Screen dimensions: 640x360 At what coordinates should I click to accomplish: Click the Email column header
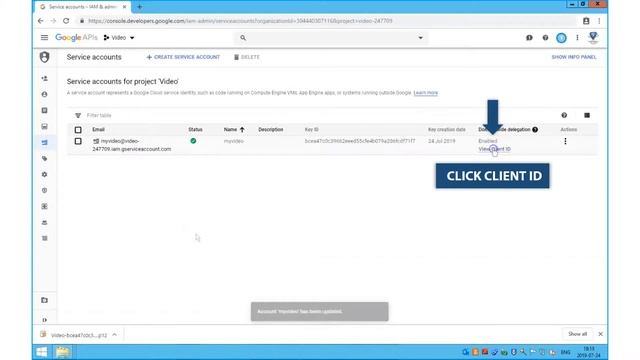pos(98,129)
